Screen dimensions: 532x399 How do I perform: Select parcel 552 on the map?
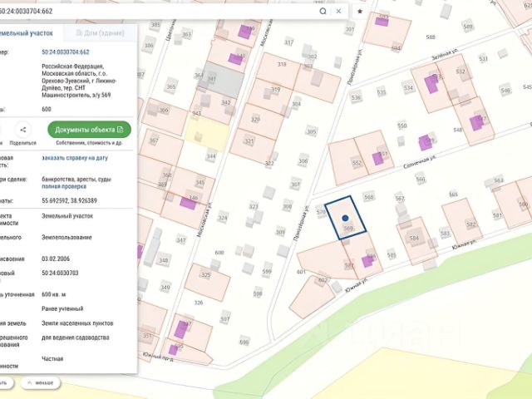347,163
